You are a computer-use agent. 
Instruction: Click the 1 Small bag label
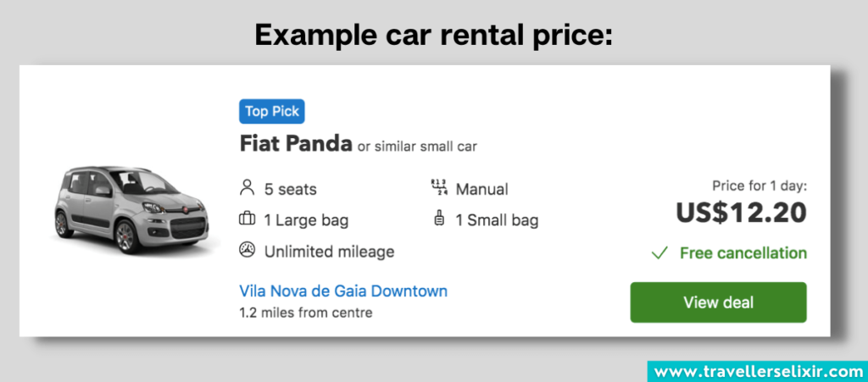[497, 220]
